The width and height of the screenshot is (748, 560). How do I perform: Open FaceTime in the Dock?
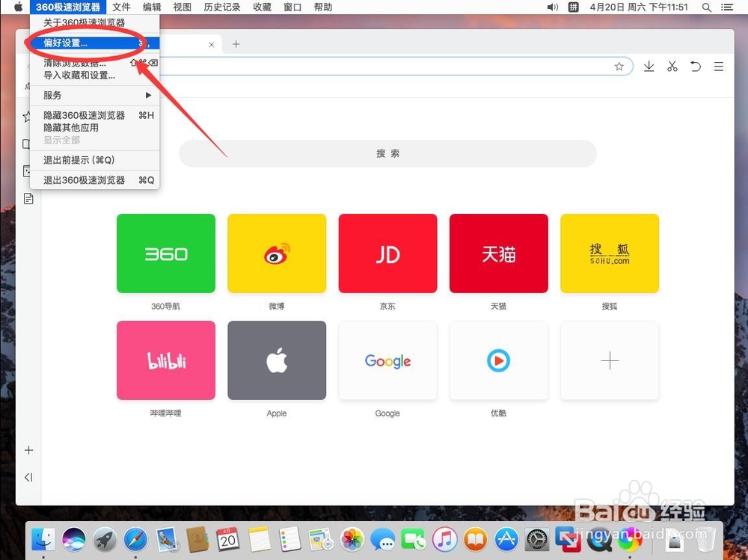pos(414,540)
